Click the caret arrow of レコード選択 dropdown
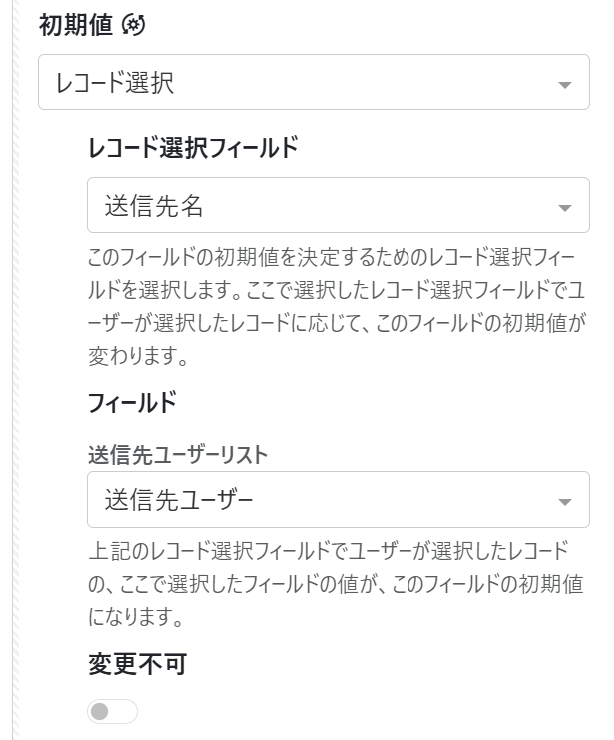This screenshot has height=740, width=614. pyautogui.click(x=564, y=85)
